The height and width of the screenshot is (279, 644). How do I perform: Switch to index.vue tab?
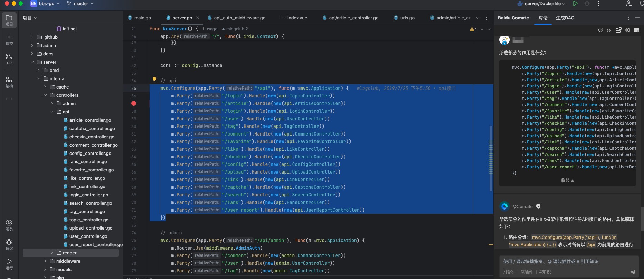click(x=294, y=18)
